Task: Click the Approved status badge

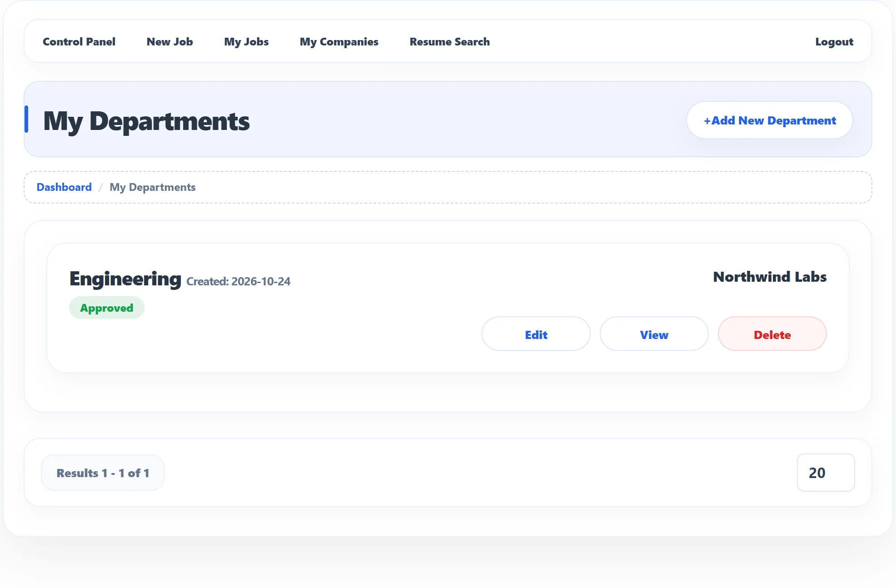Action: coord(107,308)
